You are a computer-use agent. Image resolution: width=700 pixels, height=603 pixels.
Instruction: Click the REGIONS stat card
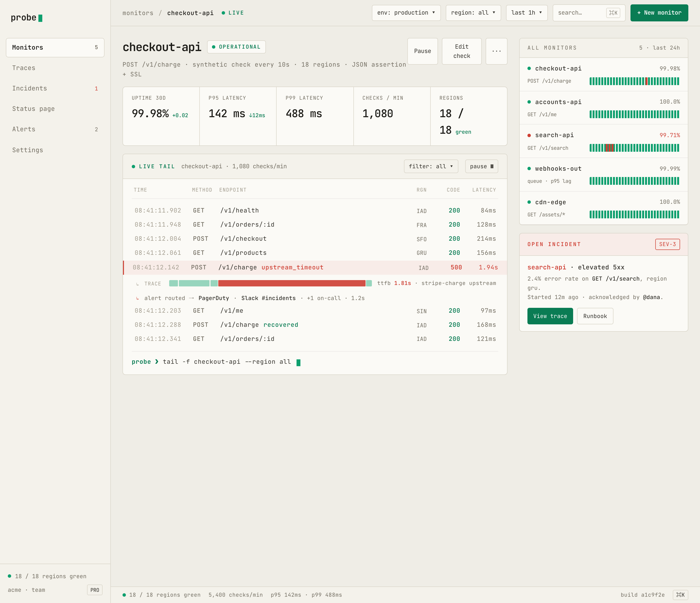pyautogui.click(x=469, y=116)
